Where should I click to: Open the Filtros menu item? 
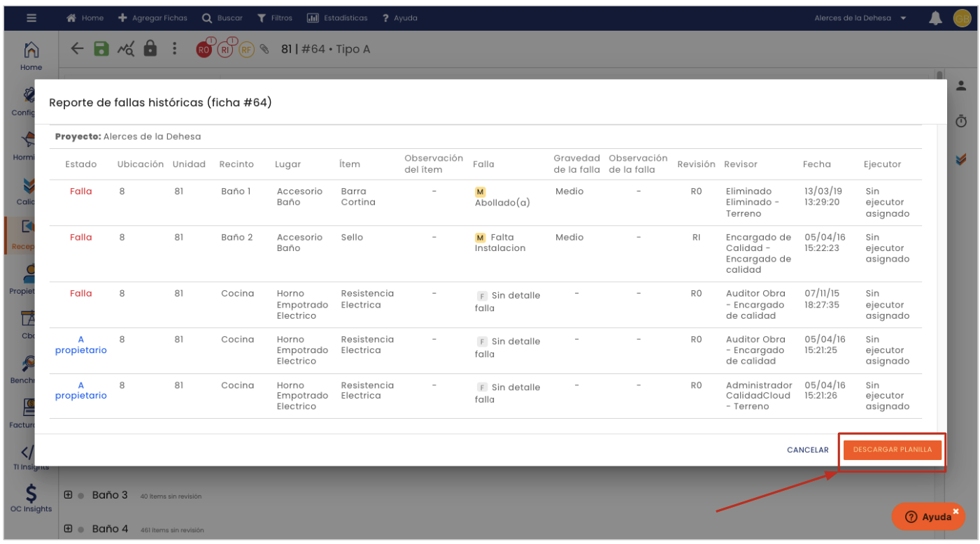[x=275, y=18]
